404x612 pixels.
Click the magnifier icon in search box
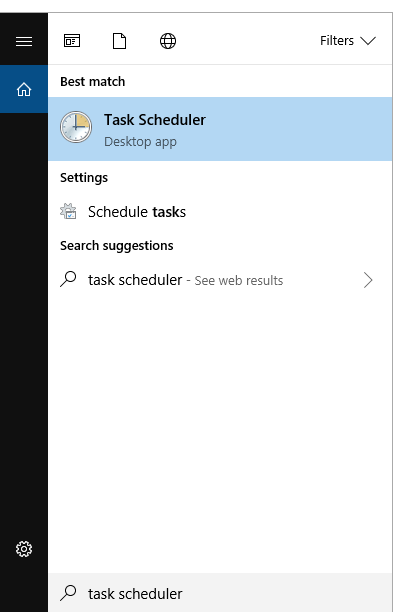68,593
